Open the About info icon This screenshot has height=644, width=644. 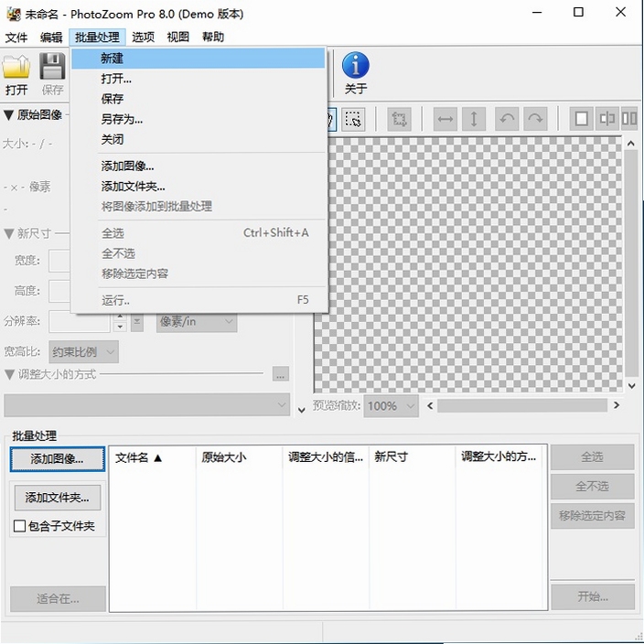(x=356, y=65)
